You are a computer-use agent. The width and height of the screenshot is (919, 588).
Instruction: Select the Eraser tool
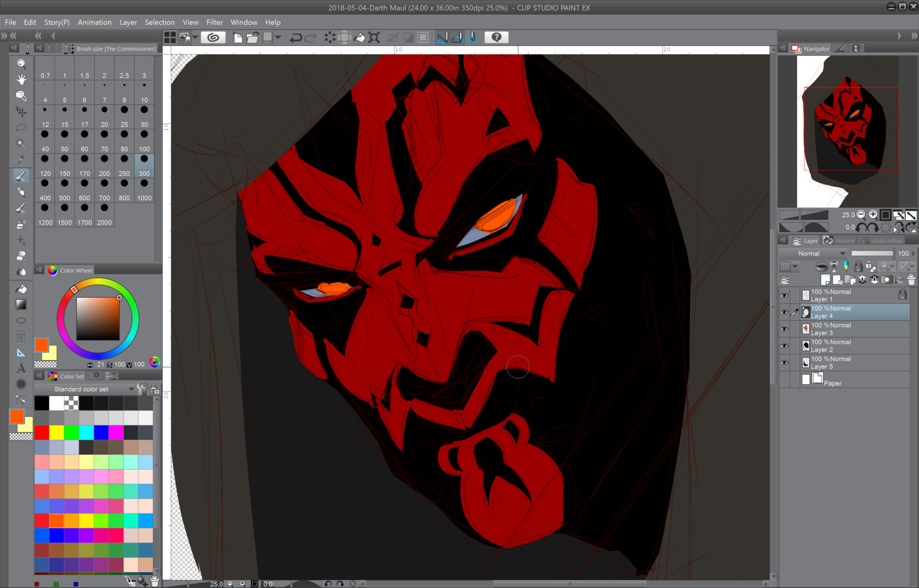21,256
